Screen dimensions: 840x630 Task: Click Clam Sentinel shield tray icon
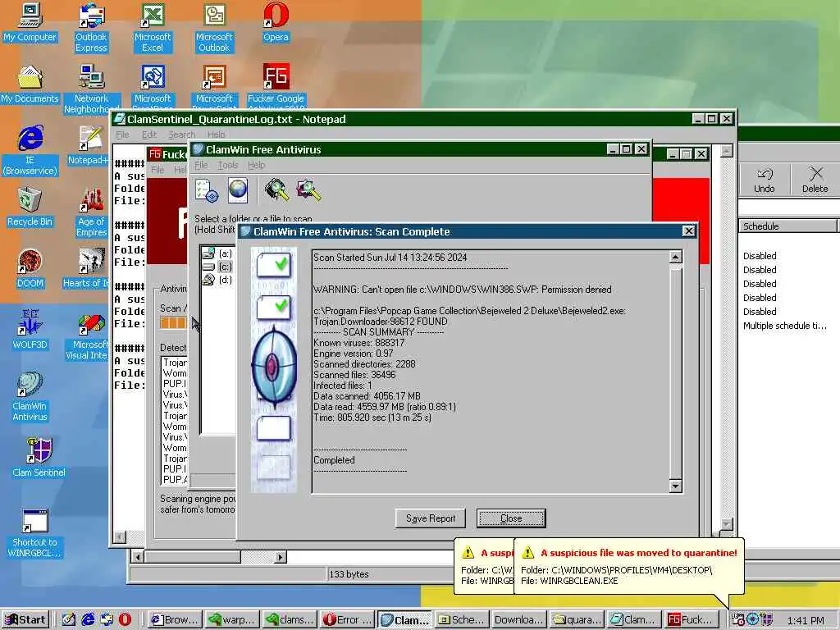767,620
